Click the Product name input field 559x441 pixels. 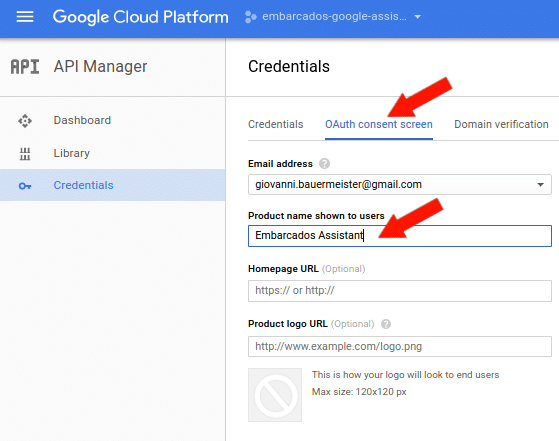click(400, 236)
